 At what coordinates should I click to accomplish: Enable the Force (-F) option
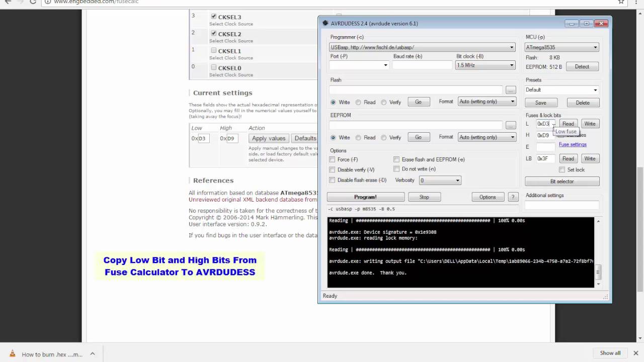(x=332, y=159)
